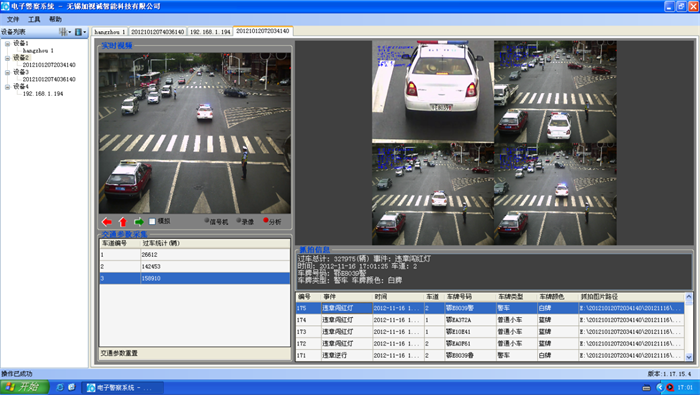Click the application icon in title bar
This screenshot has height=395, width=700.
pyautogui.click(x=5, y=6)
